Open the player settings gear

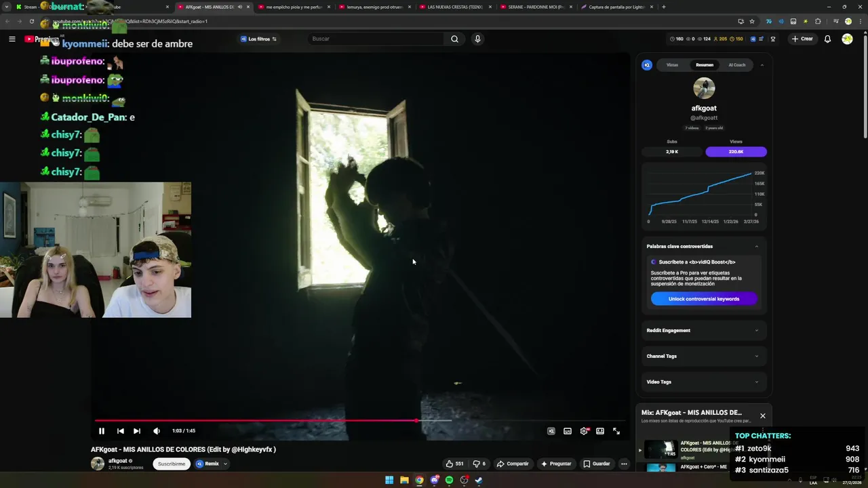pyautogui.click(x=584, y=431)
